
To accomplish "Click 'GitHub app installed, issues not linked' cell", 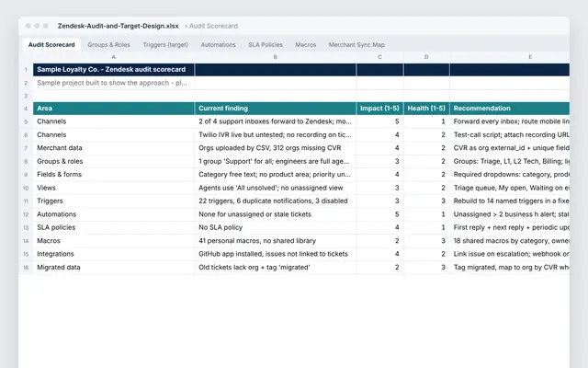I will pos(276,254).
